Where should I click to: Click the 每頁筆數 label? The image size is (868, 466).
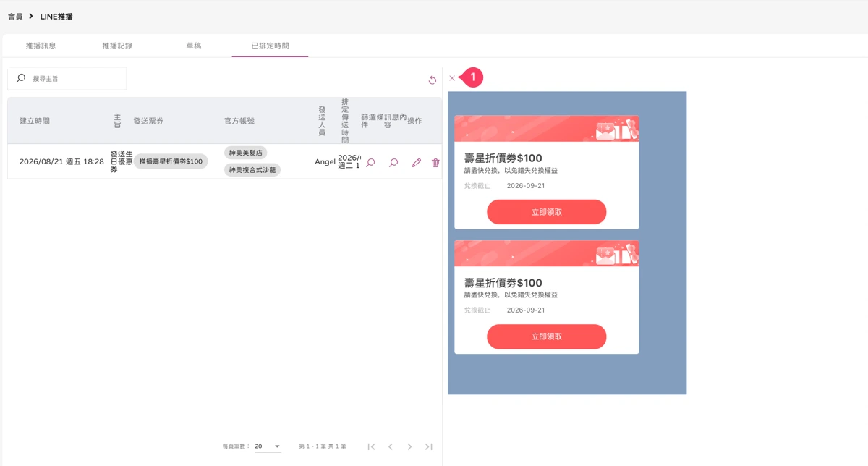[x=237, y=446]
